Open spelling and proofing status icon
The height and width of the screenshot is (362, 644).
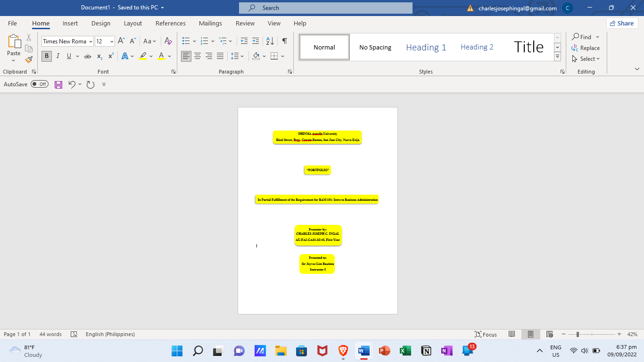pos(74,334)
